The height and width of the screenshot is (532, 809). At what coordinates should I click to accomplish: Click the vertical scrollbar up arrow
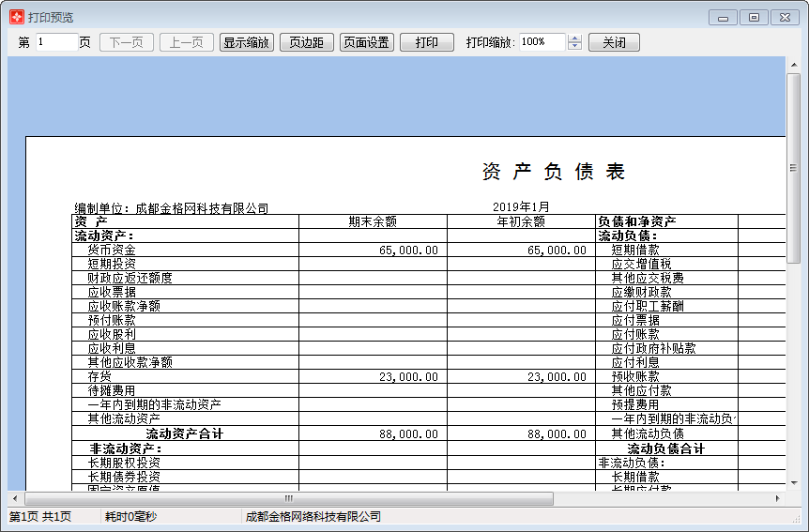coord(793,64)
